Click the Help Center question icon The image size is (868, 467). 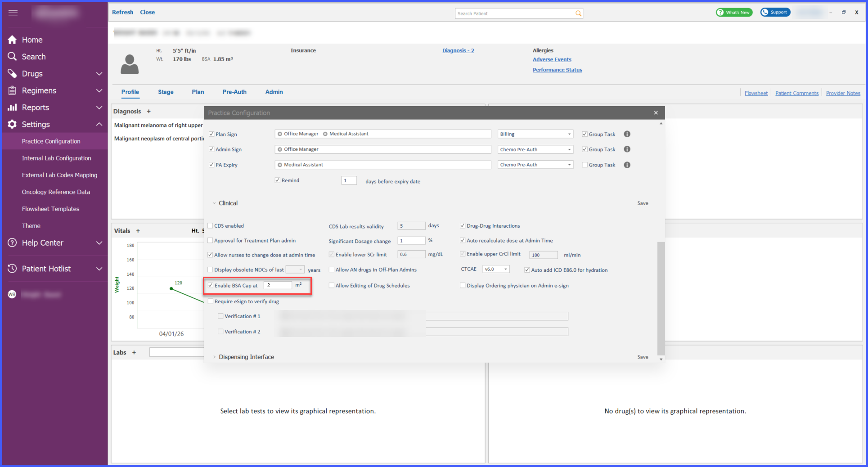click(x=12, y=242)
